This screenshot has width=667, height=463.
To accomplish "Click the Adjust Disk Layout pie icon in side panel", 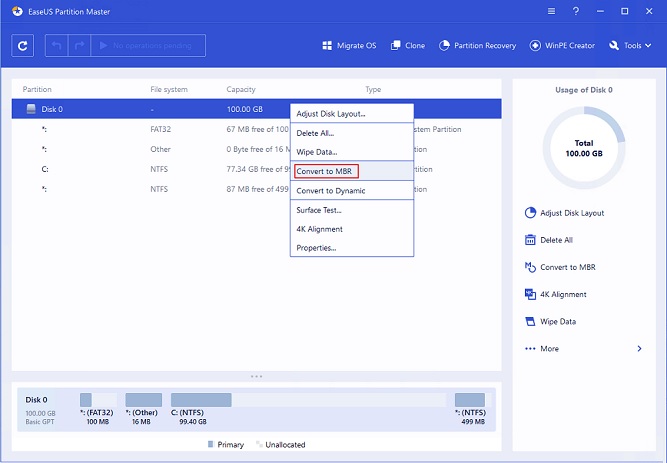I will [530, 213].
